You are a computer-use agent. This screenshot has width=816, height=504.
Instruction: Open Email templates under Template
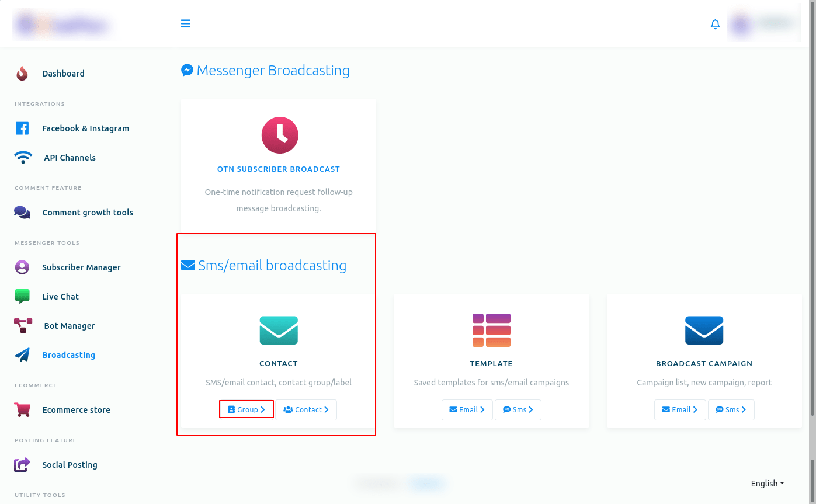467,410
